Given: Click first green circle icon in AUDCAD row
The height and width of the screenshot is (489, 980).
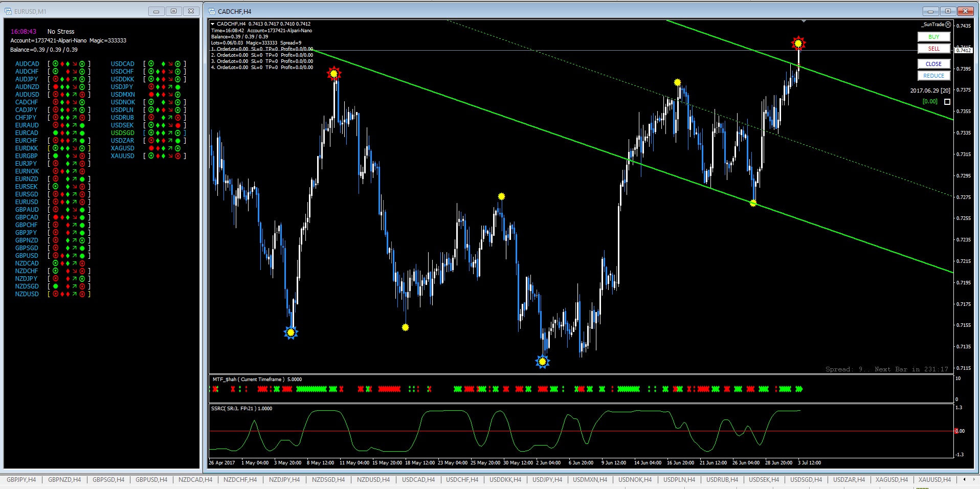Looking at the screenshot, I should pos(55,64).
